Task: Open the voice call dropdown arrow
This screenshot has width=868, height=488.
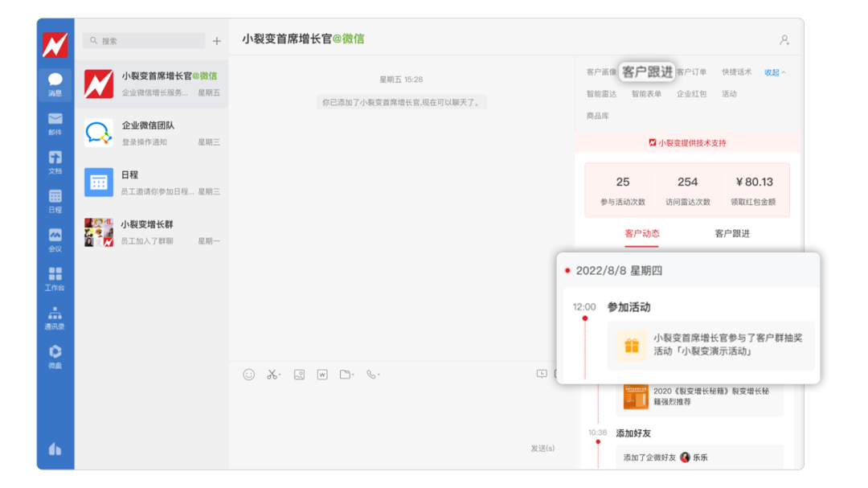Action: (x=379, y=374)
